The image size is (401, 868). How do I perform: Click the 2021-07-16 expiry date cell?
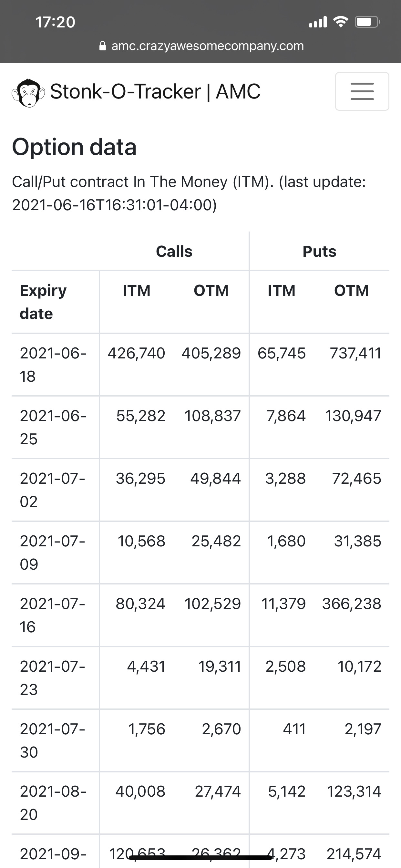point(52,615)
